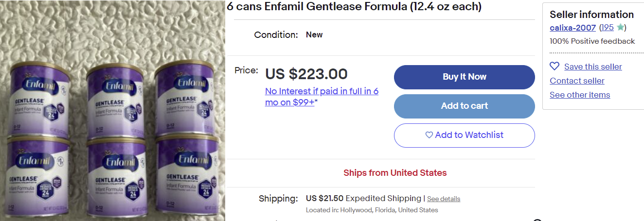Click the condition value New
Image resolution: width=644 pixels, height=221 pixels.
coord(314,35)
